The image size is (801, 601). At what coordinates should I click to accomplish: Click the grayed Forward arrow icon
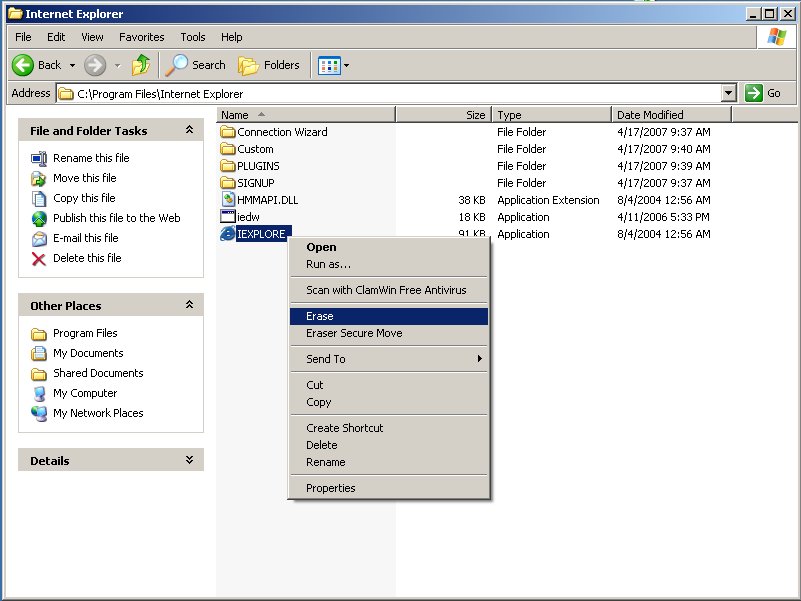[95, 65]
